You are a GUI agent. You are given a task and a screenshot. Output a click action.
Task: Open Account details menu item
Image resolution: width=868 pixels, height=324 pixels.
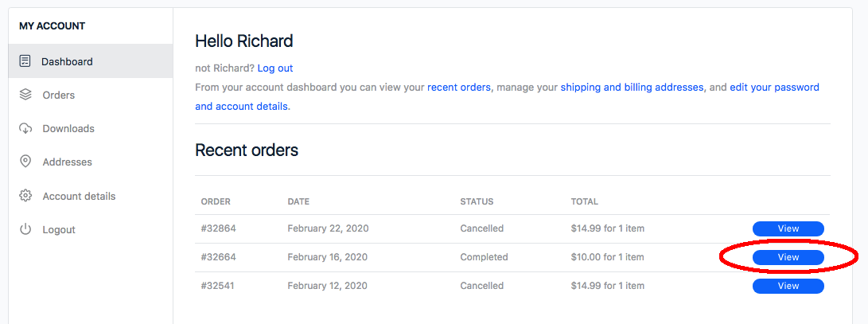pyautogui.click(x=79, y=196)
